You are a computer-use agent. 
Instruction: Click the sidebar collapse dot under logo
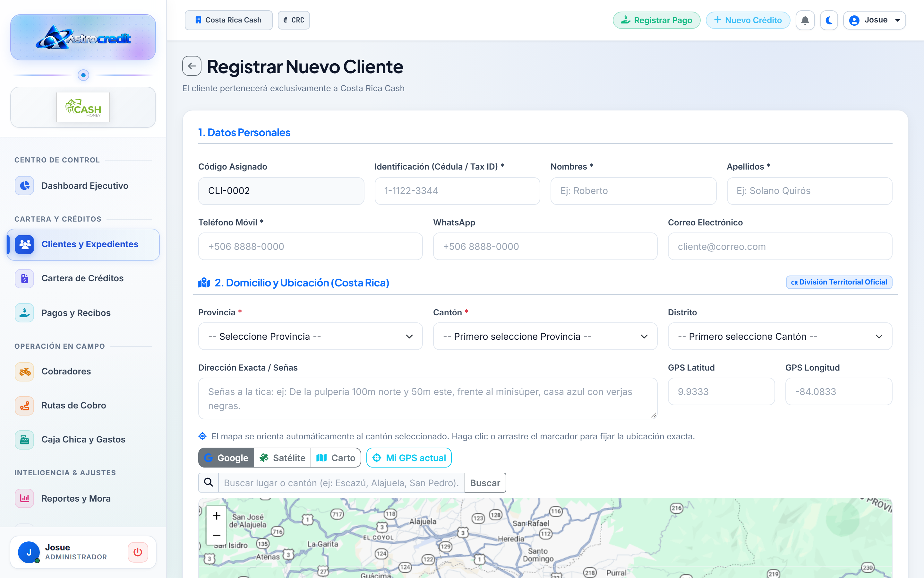[83, 75]
